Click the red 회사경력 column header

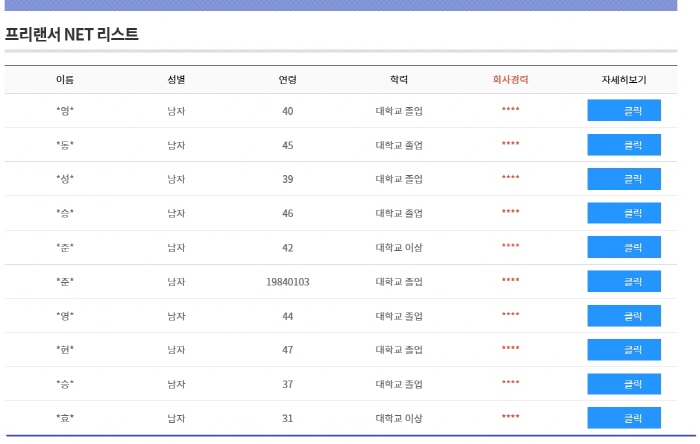point(510,80)
